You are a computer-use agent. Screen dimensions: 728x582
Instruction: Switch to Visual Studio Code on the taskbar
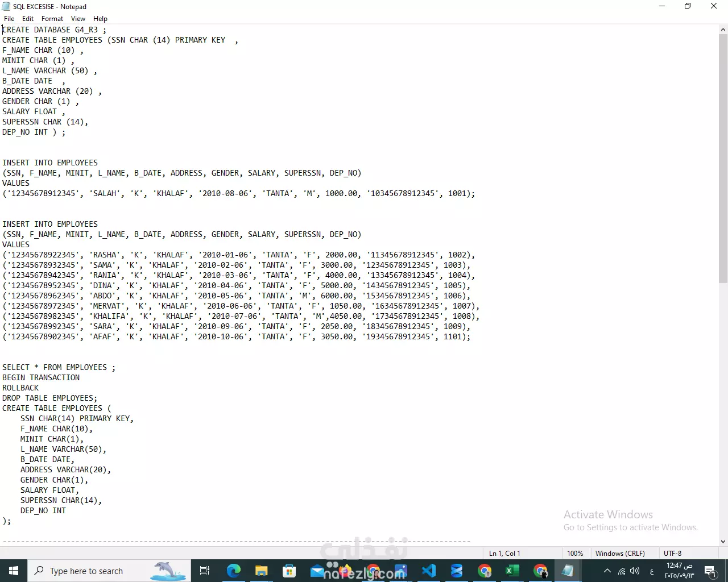429,571
